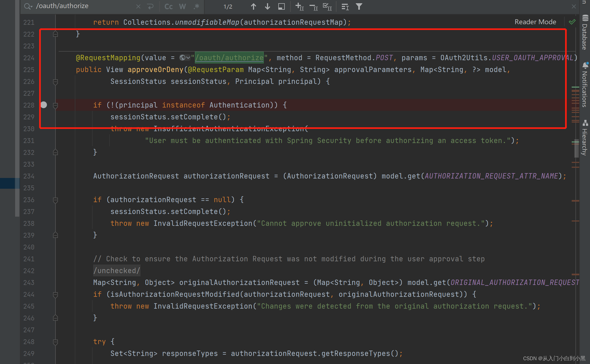Insert new line in search field icon
The image size is (590, 364).
pyautogui.click(x=150, y=6)
